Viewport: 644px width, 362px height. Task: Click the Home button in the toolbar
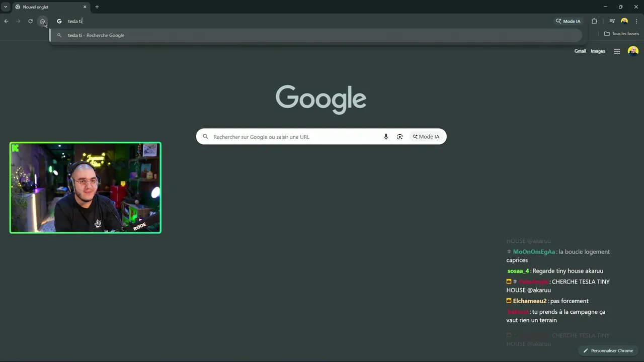(42, 21)
